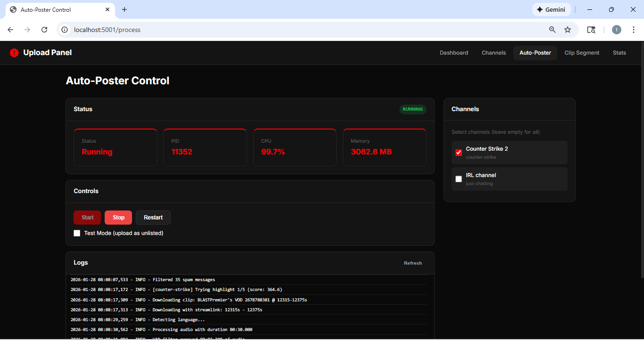Image resolution: width=644 pixels, height=340 pixels.
Task: Open the Dashboard nav item
Action: (x=454, y=53)
